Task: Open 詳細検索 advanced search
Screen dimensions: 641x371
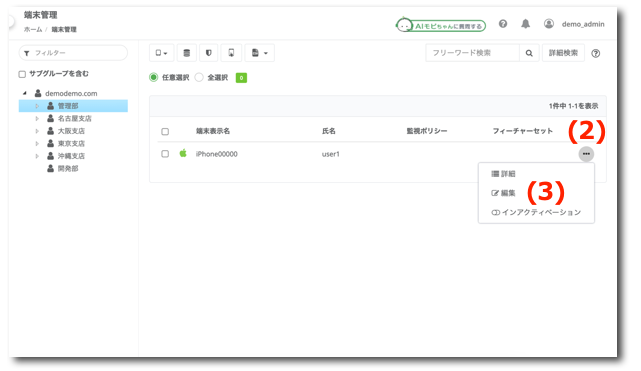Action: pos(563,53)
